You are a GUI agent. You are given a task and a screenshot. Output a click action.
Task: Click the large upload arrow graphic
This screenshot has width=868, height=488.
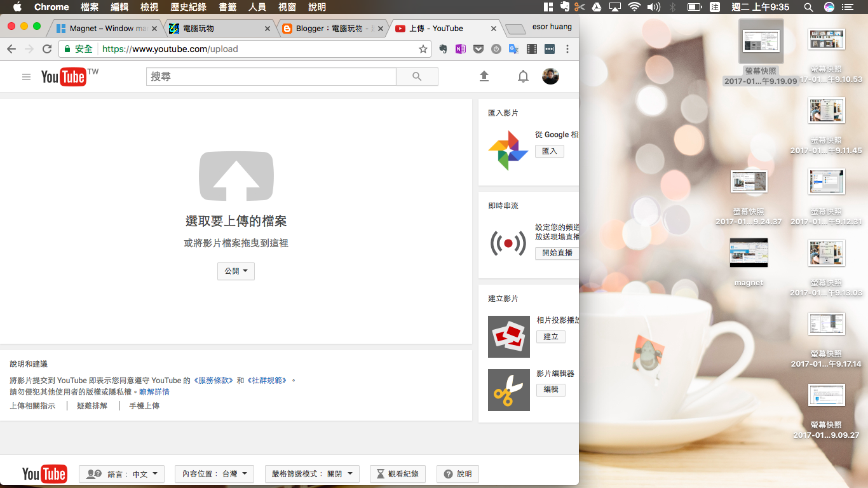[236, 176]
